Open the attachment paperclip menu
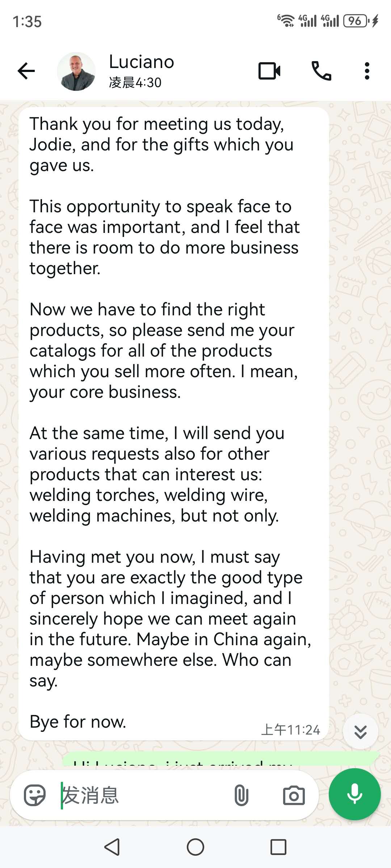This screenshot has height=868, width=391. (241, 795)
